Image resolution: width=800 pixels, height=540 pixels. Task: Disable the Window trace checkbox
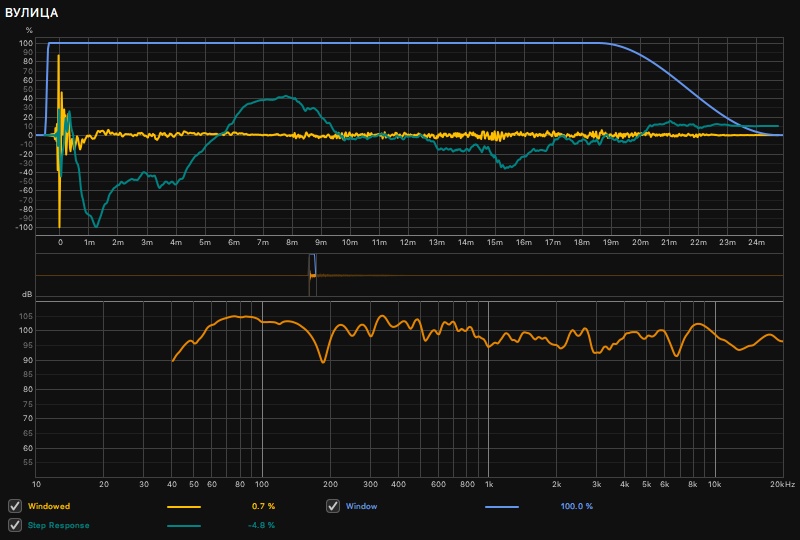click(x=333, y=506)
